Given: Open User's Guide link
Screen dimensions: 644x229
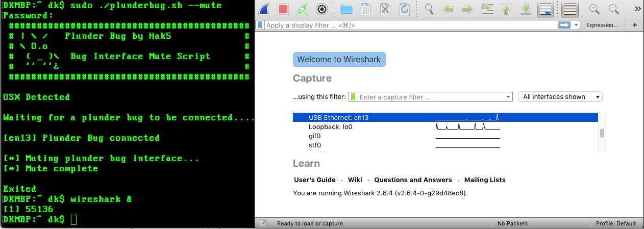Looking at the screenshot, I should pyautogui.click(x=315, y=180).
